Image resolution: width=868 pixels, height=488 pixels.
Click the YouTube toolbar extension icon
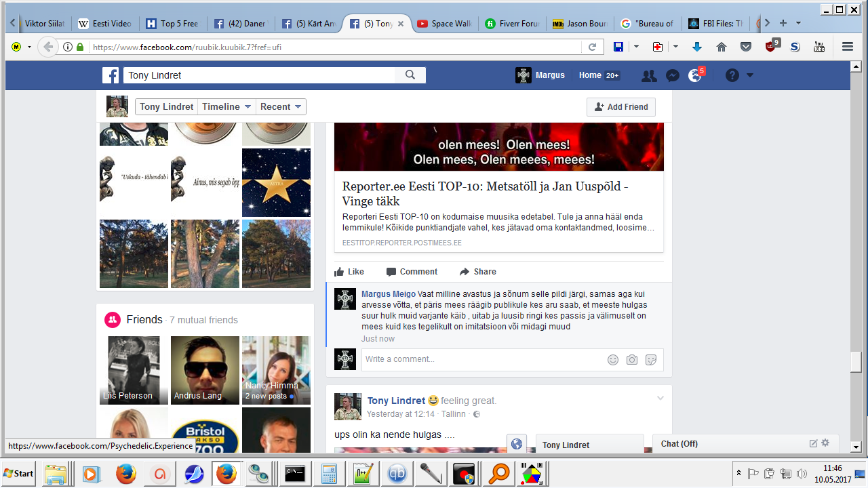(x=819, y=47)
